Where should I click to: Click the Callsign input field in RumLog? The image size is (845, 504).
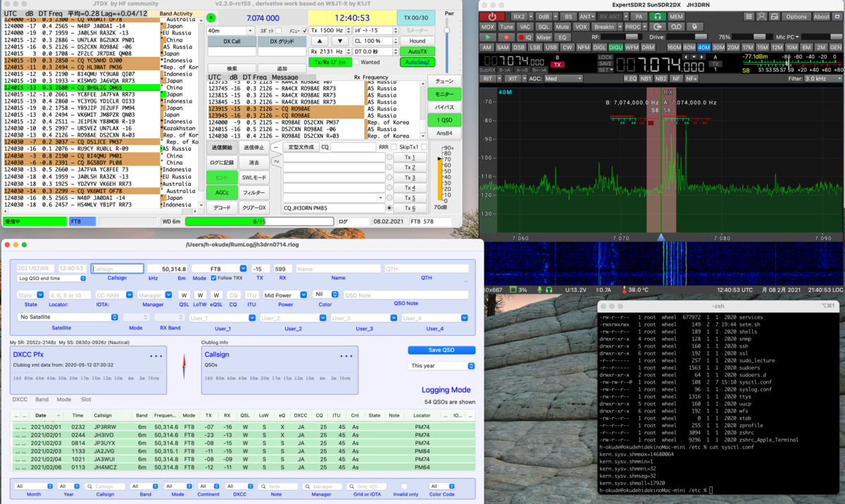point(118,268)
